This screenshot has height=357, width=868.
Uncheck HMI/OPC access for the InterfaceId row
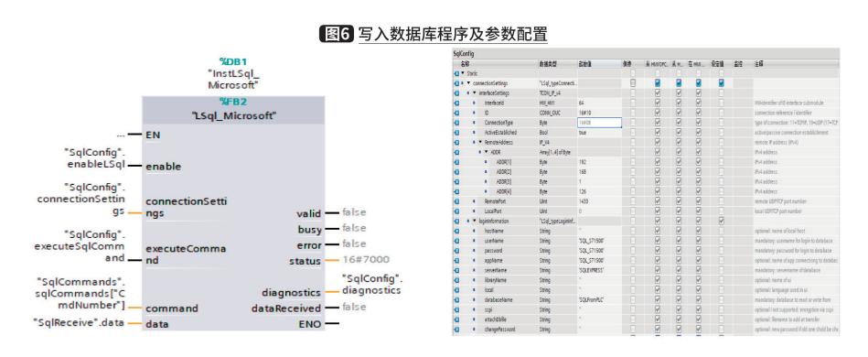[657, 103]
